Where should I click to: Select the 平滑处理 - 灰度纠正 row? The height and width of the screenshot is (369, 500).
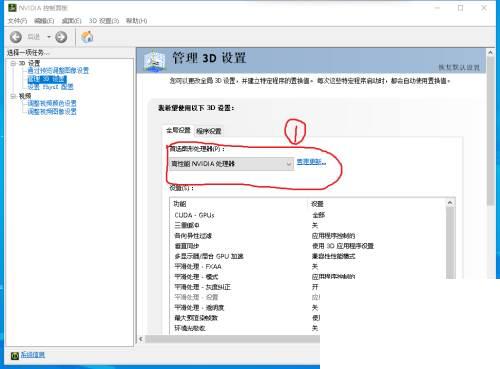pos(245,287)
